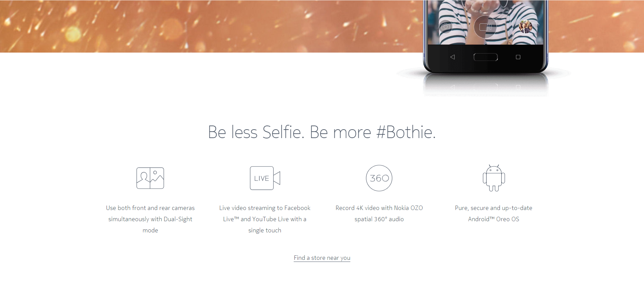
Task: Click the sparkly orange banner background
Action: tap(203, 26)
